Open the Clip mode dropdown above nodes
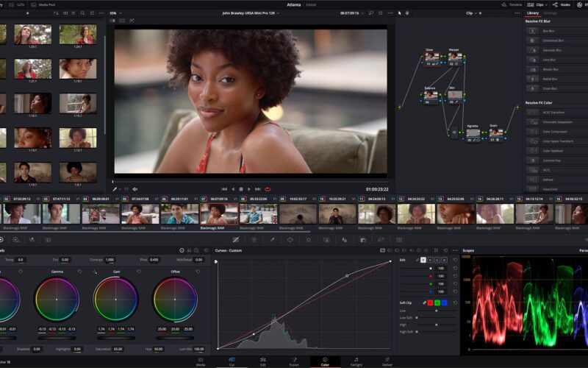588x368 pixels. (x=472, y=13)
